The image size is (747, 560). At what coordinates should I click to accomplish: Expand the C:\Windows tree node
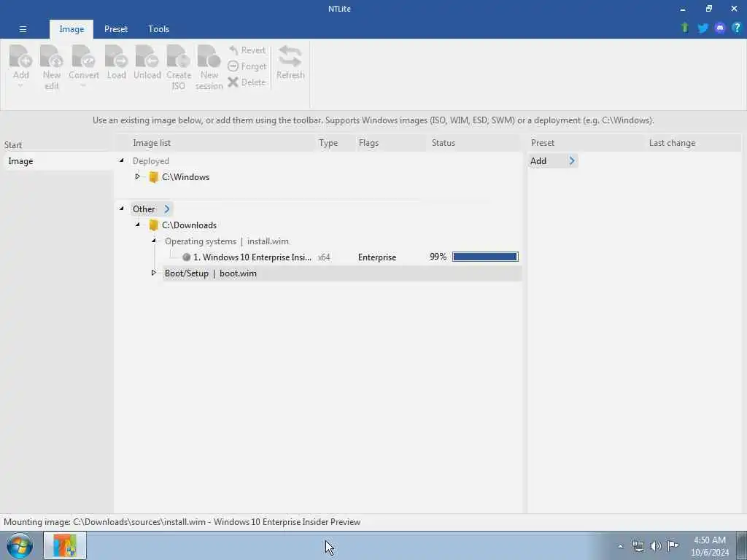[138, 176]
